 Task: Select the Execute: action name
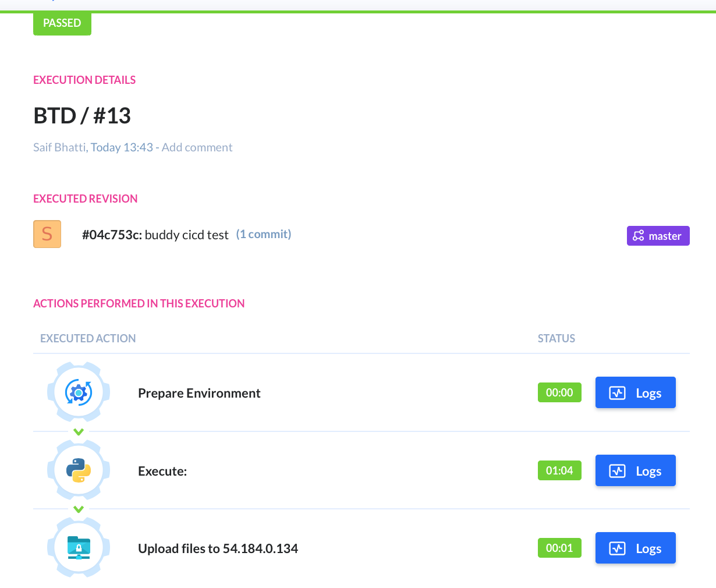pos(162,471)
